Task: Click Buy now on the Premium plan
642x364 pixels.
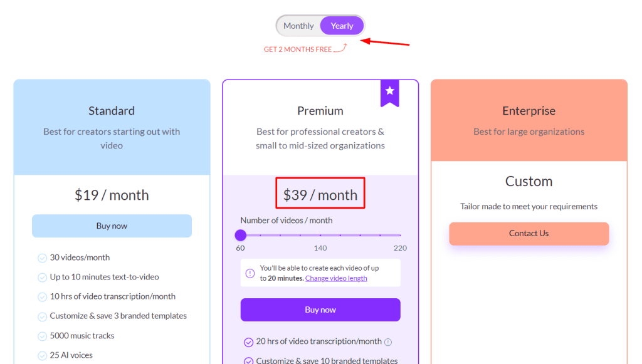Action: (x=320, y=309)
